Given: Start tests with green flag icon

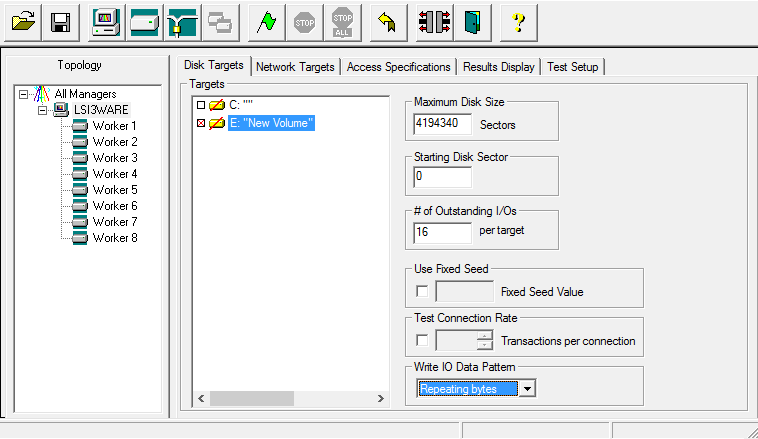Looking at the screenshot, I should tap(266, 22).
